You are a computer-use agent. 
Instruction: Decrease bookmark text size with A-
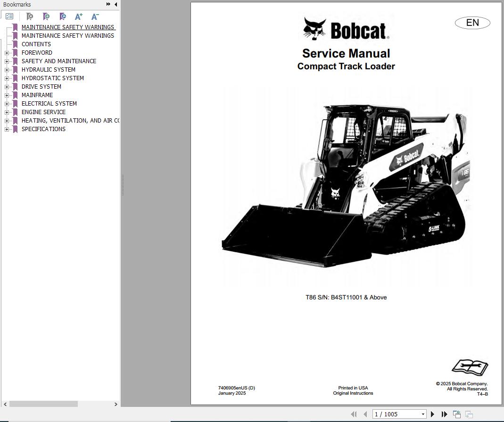click(x=95, y=17)
